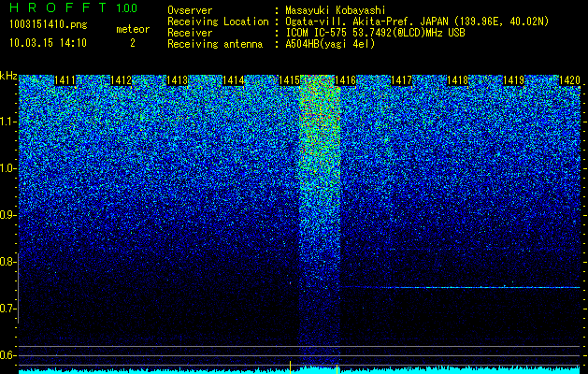Viewport: 588px width, 374px height.
Task: Click the 1415 time marker
Action: [290, 80]
